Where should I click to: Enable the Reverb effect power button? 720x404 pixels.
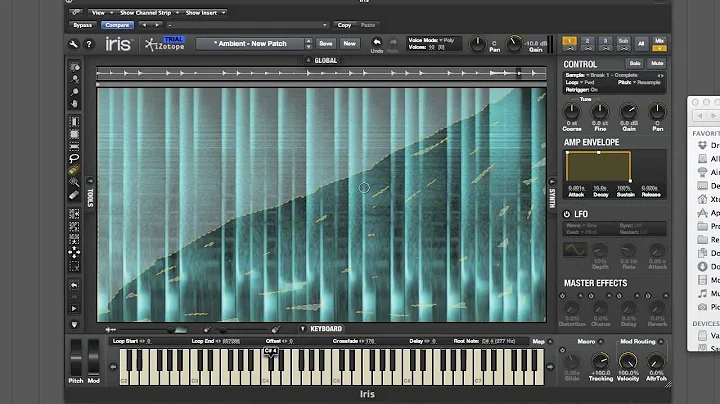click(x=648, y=296)
